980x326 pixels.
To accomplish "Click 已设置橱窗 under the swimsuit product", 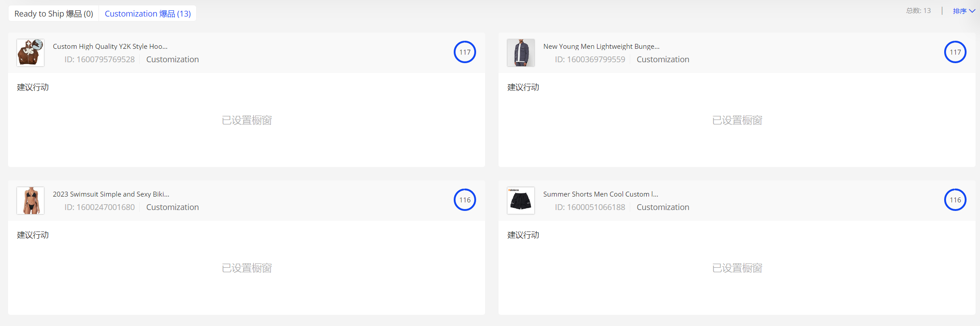I will pos(247,268).
